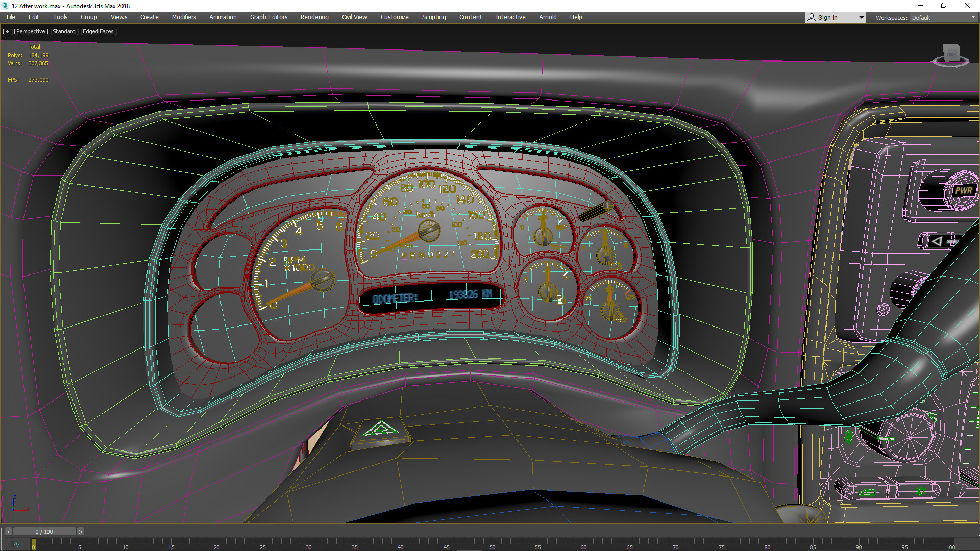Click the ViewCube Front face
The image size is (980, 551).
coord(952,54)
